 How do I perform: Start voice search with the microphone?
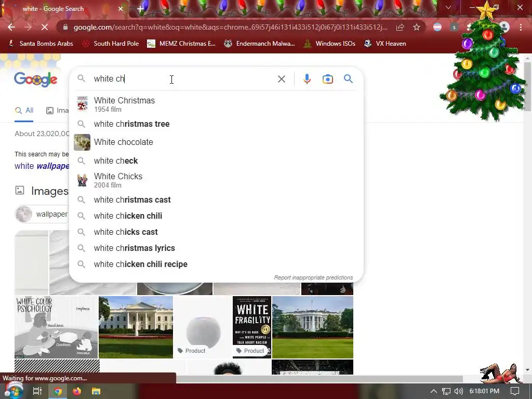point(307,79)
